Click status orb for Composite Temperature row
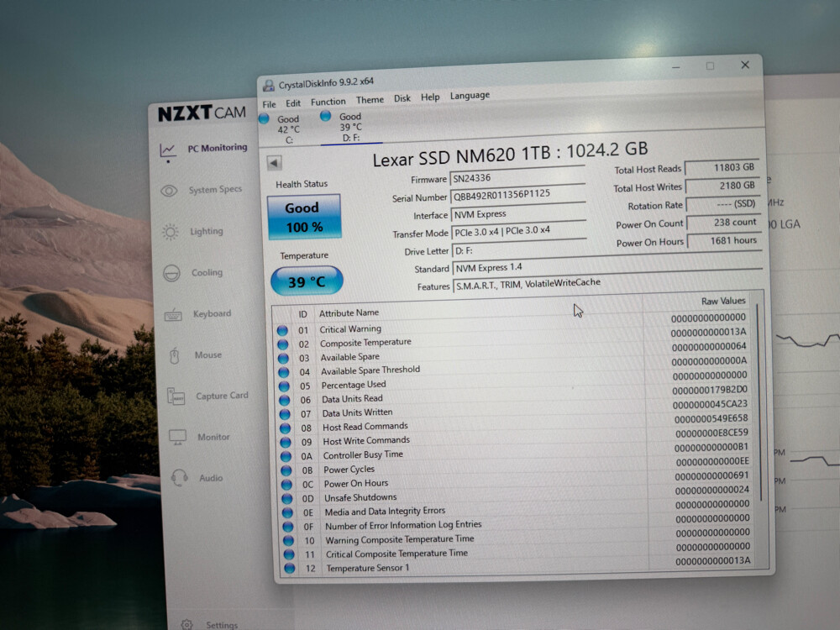The width and height of the screenshot is (840, 630). click(x=283, y=344)
